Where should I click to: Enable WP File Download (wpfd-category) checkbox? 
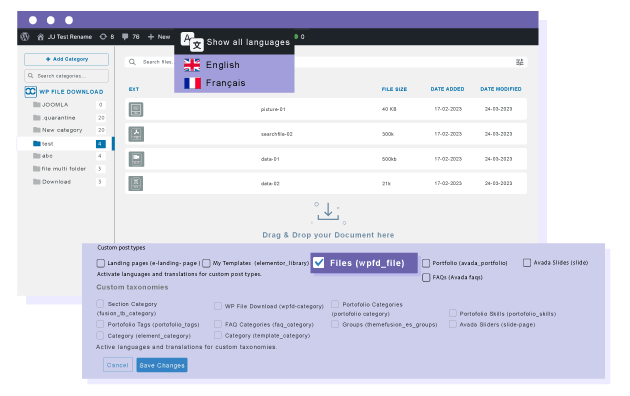coord(218,306)
